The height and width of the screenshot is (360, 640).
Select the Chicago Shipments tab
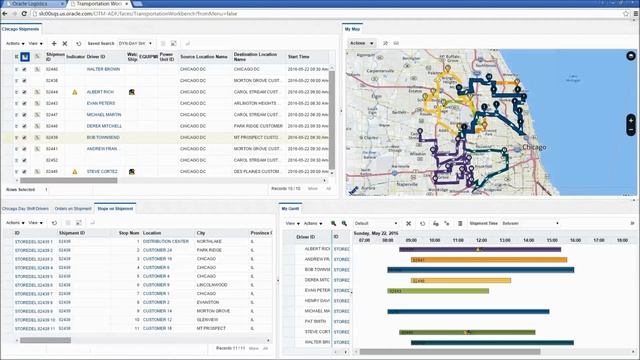coord(20,29)
